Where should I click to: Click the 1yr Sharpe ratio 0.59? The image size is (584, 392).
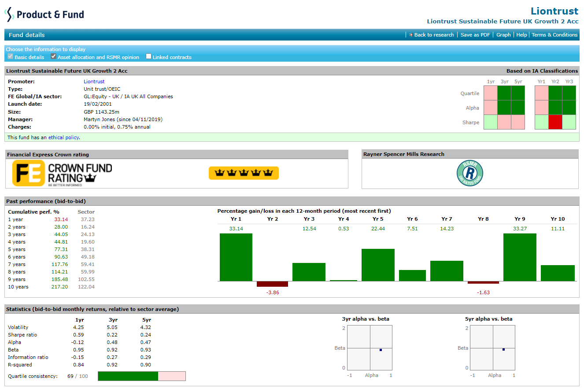coord(78,335)
